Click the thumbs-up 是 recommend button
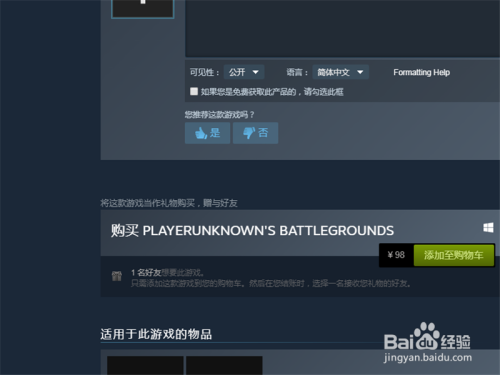Viewport: 500px width, 375px height. [x=207, y=133]
